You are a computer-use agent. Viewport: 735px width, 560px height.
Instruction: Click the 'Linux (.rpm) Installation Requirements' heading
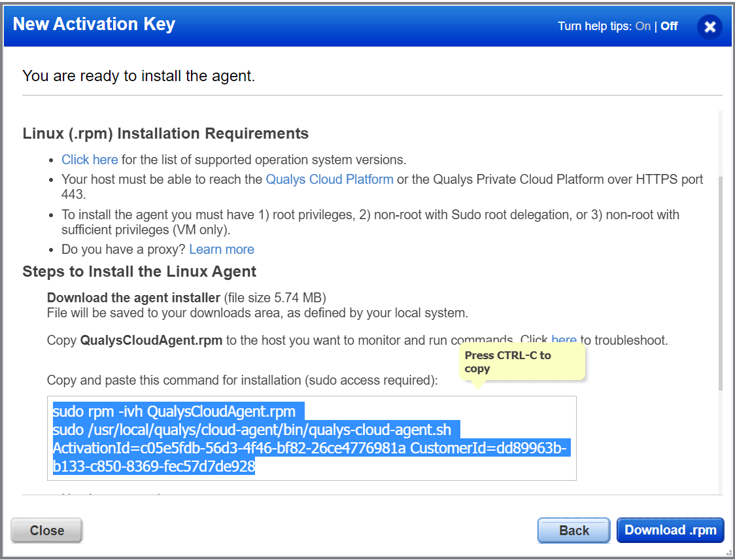click(165, 133)
